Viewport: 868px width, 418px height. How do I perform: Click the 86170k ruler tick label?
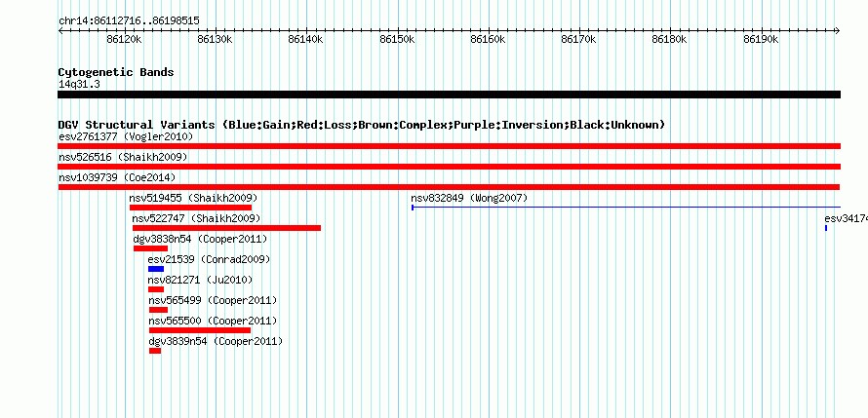[x=578, y=39]
